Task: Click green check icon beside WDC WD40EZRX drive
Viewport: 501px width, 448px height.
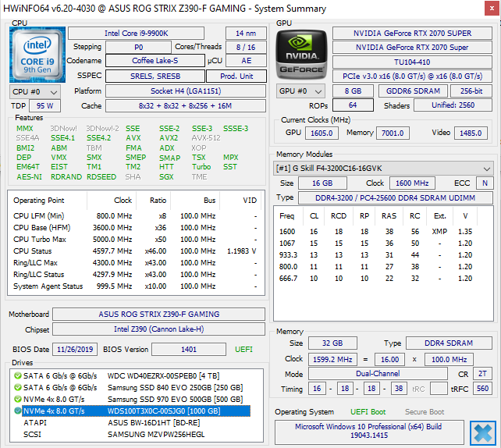Action: 18,375
